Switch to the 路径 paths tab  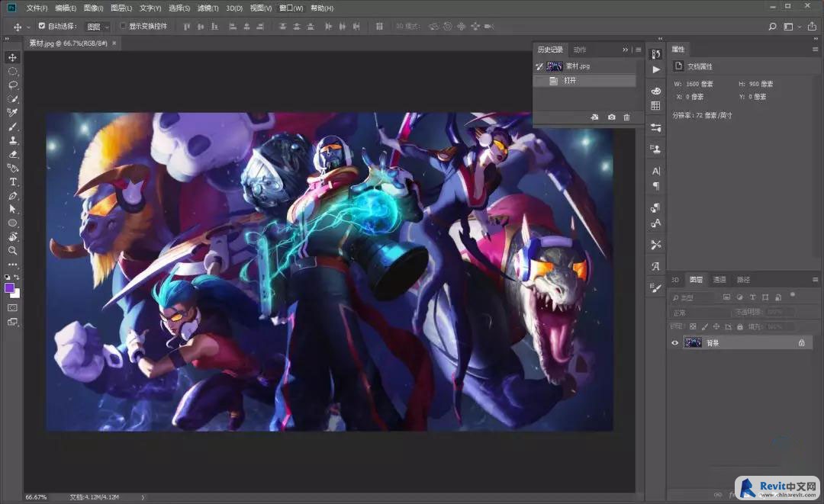click(x=744, y=280)
